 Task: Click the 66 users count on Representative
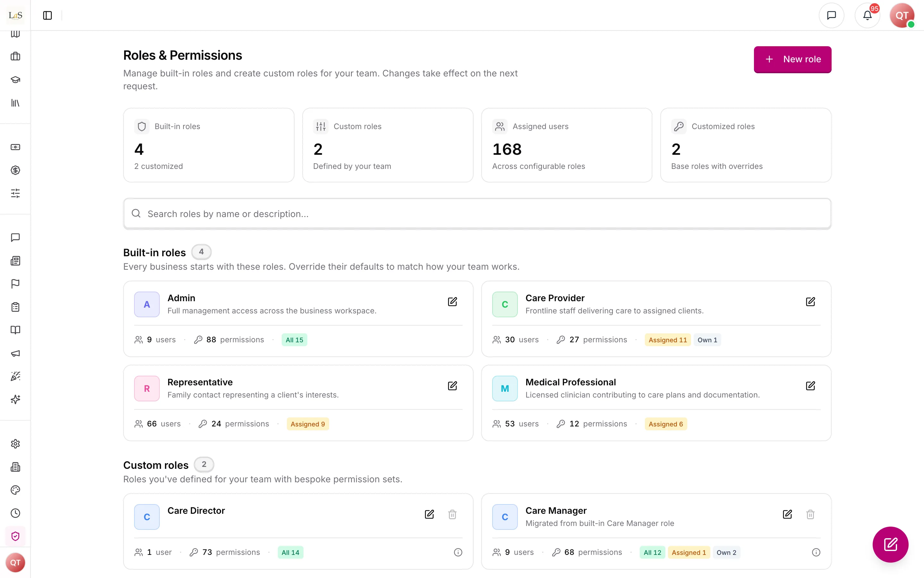pyautogui.click(x=157, y=424)
